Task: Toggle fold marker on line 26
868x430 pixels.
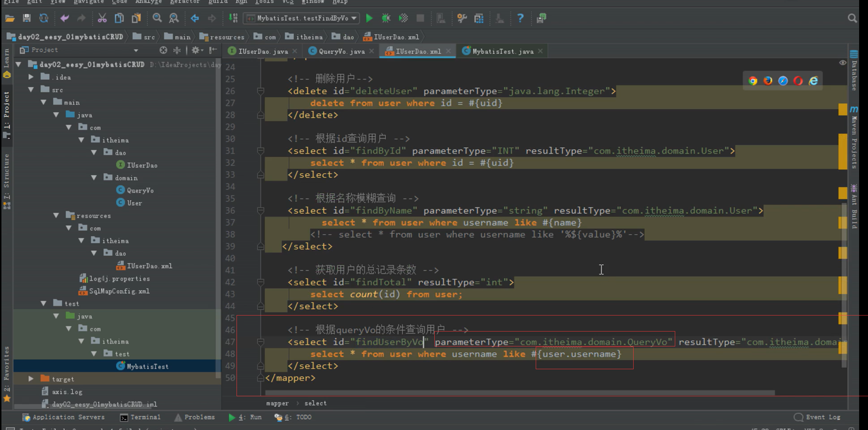Action: [x=260, y=91]
